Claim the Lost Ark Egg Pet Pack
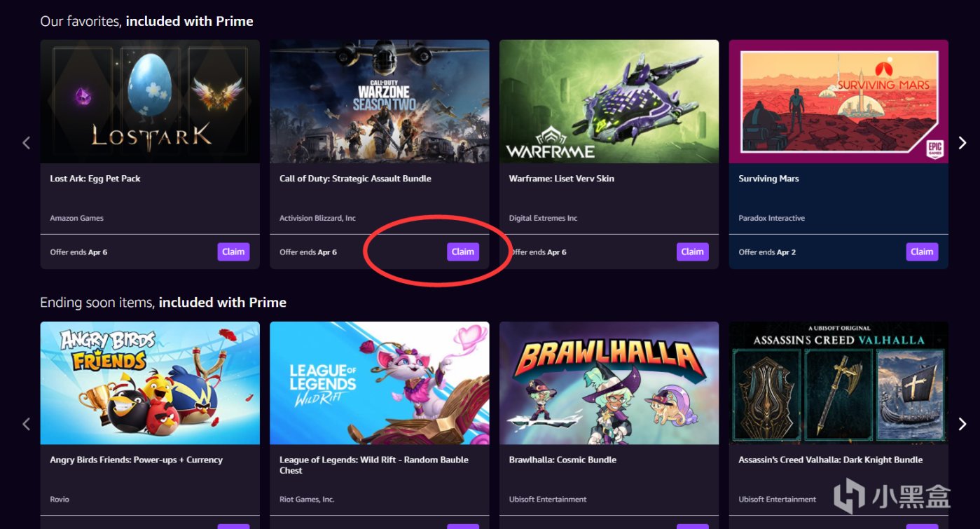980x529 pixels. (x=233, y=252)
